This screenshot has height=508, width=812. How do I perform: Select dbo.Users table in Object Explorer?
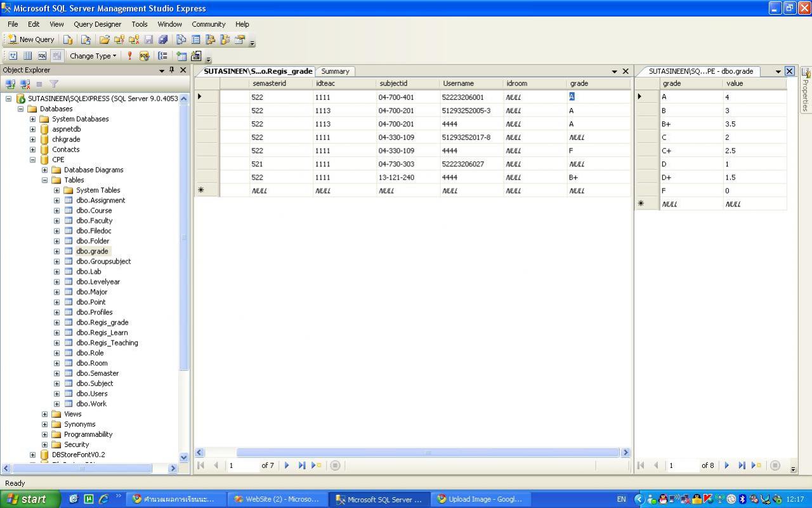[91, 394]
